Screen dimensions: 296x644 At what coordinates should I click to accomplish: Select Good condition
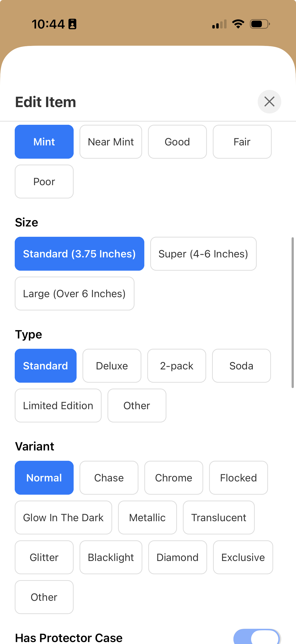pos(177,141)
